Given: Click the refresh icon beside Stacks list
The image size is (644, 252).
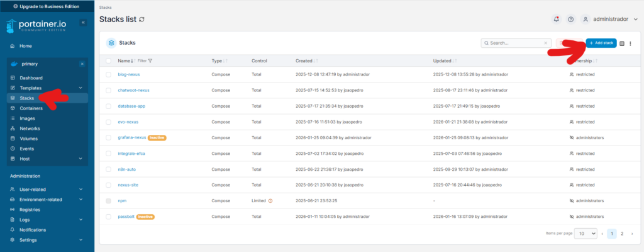Looking at the screenshot, I should pyautogui.click(x=142, y=20).
